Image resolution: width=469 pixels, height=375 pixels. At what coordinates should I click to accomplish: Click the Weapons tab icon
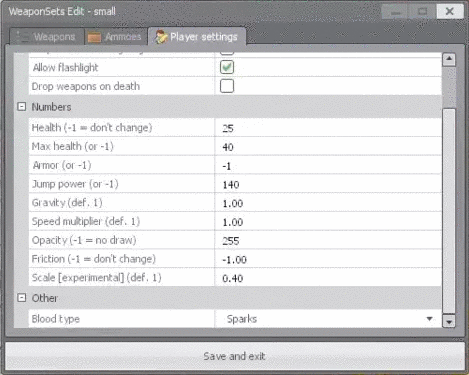(x=23, y=37)
